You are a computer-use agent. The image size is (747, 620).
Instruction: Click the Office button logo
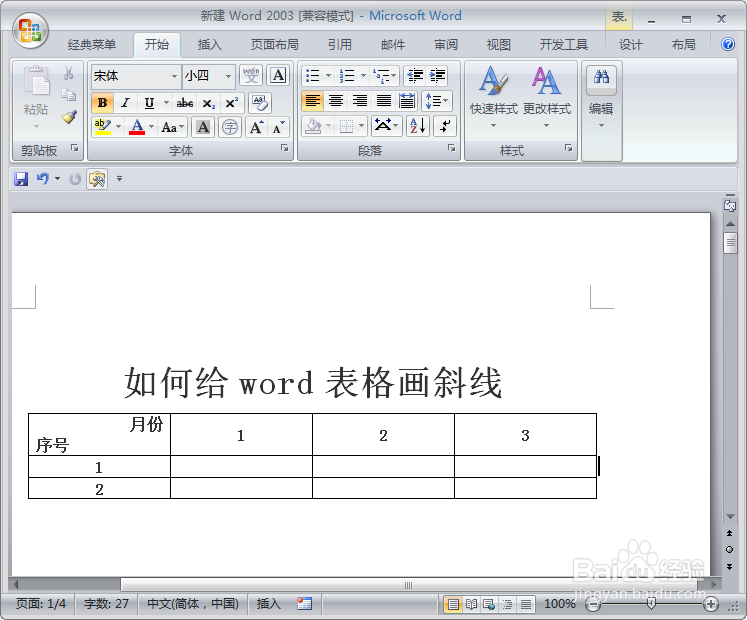tap(30, 30)
